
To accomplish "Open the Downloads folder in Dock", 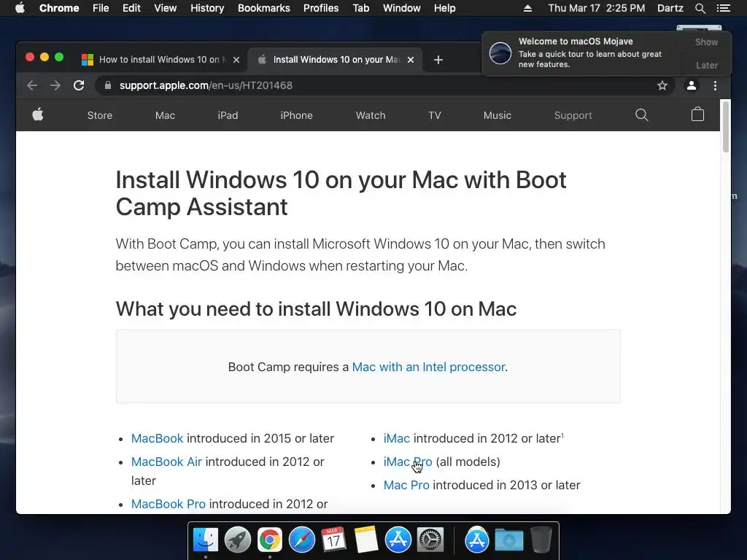I will (x=508, y=540).
